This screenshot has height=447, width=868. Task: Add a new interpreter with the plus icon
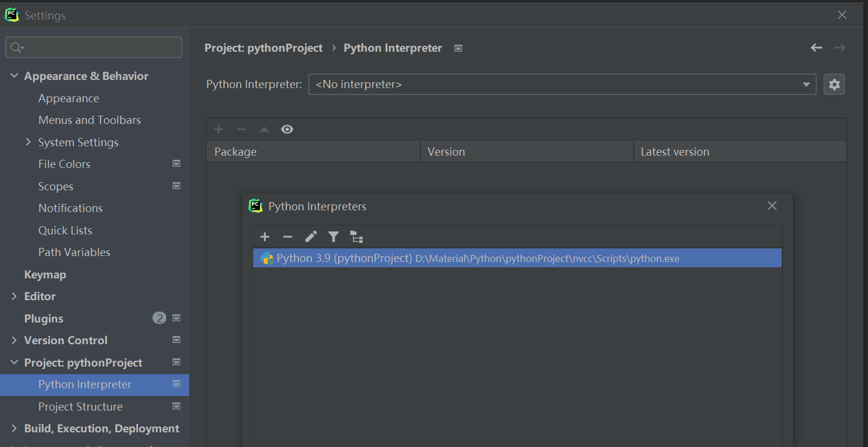click(x=265, y=237)
